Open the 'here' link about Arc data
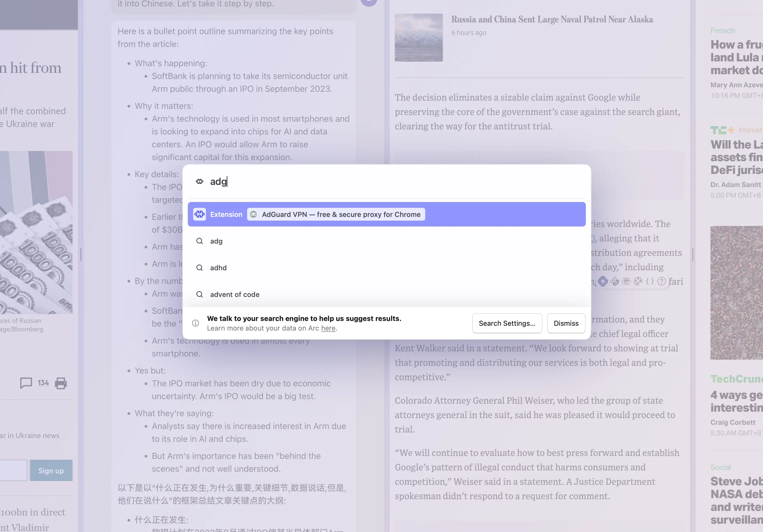 click(328, 328)
